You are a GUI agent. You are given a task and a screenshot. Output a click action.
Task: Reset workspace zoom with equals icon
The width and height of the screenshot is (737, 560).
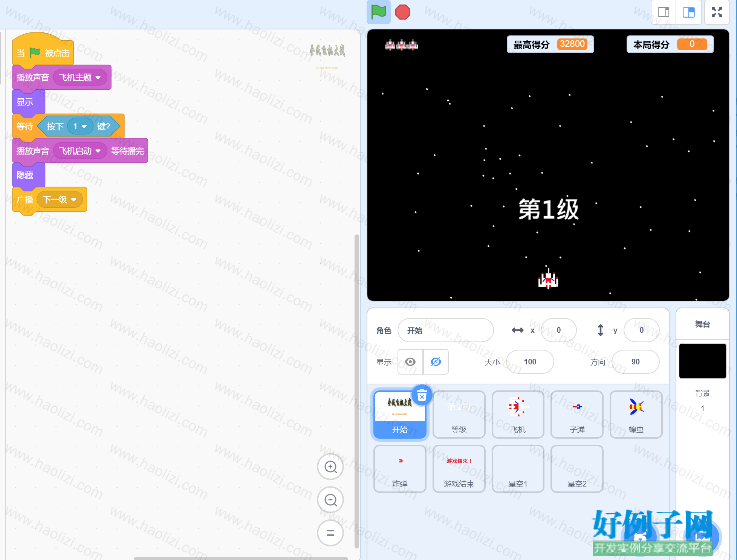[330, 533]
